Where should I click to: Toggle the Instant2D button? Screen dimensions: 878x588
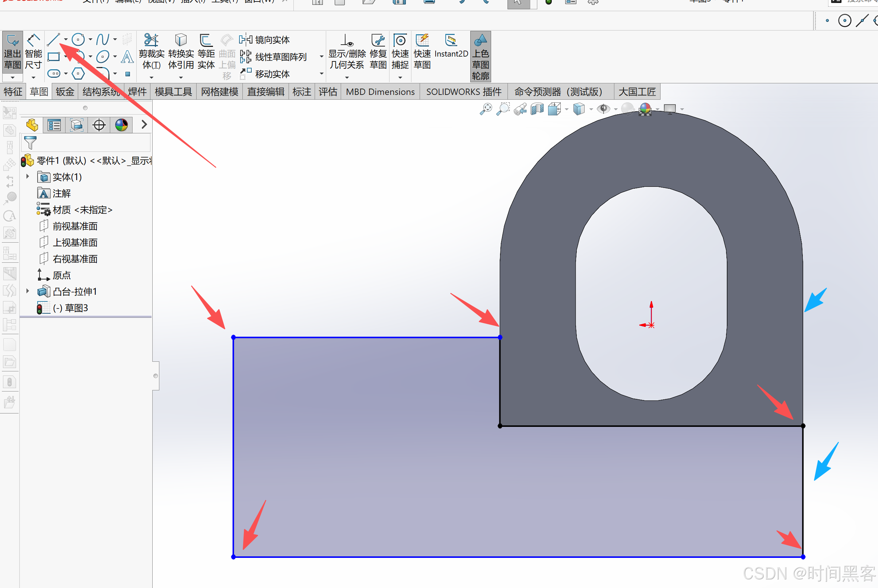[x=451, y=46]
